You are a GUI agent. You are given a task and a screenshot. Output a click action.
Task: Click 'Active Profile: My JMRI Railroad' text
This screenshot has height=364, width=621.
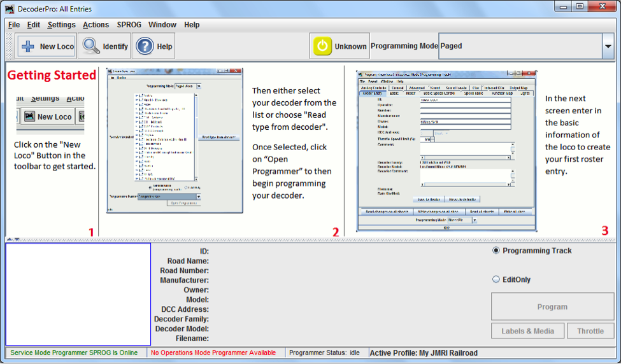(424, 353)
